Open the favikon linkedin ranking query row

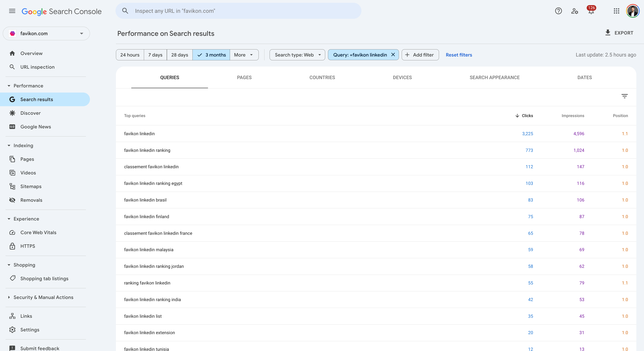[x=376, y=150]
